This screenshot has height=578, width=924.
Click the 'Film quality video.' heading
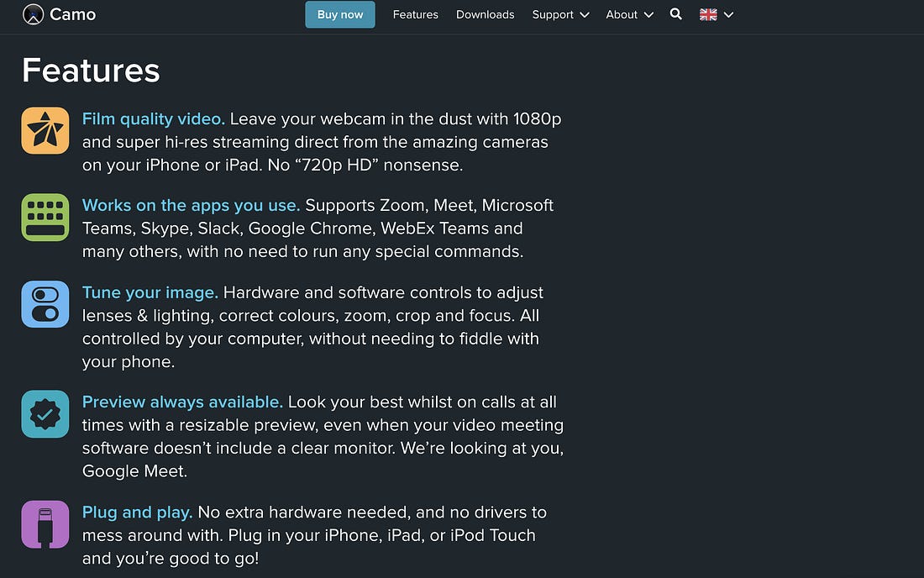point(153,119)
